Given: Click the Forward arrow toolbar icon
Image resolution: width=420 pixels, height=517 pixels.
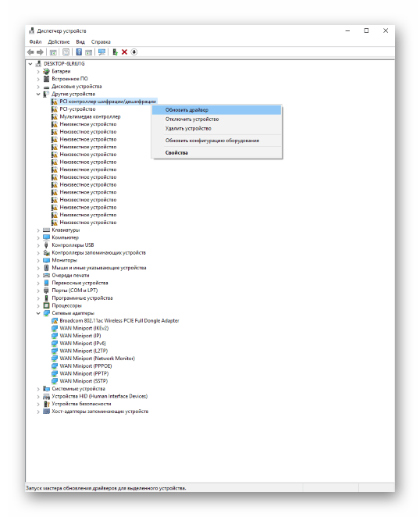Looking at the screenshot, I should (40, 52).
